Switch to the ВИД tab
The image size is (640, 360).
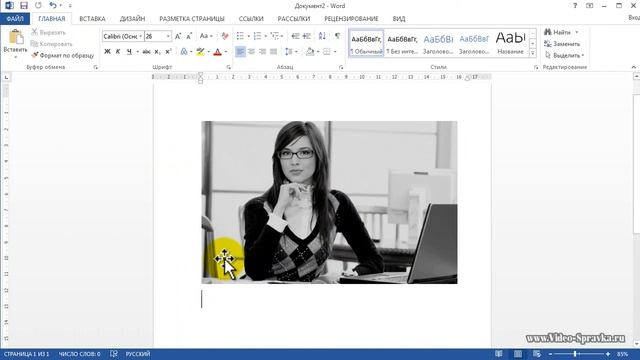[399, 19]
